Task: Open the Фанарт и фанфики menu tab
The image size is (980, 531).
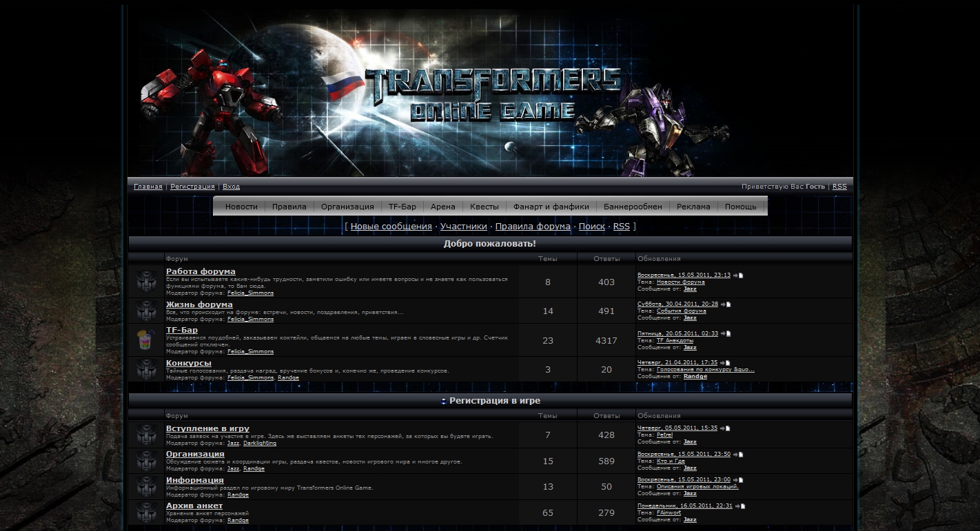Action: click(x=551, y=207)
